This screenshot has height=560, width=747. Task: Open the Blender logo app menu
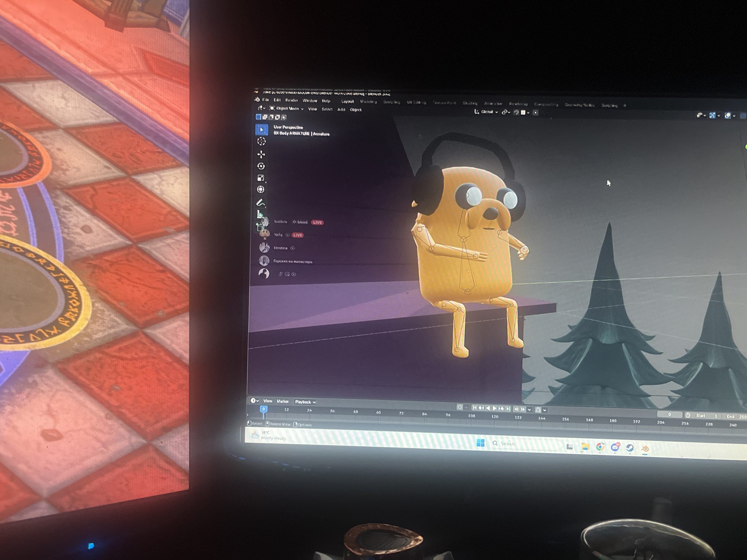pos(257,99)
